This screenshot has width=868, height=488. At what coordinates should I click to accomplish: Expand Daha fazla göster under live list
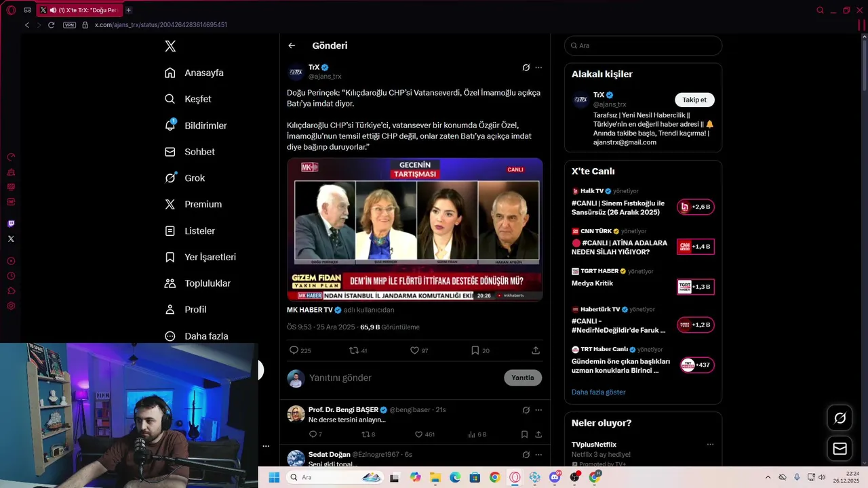tap(598, 392)
